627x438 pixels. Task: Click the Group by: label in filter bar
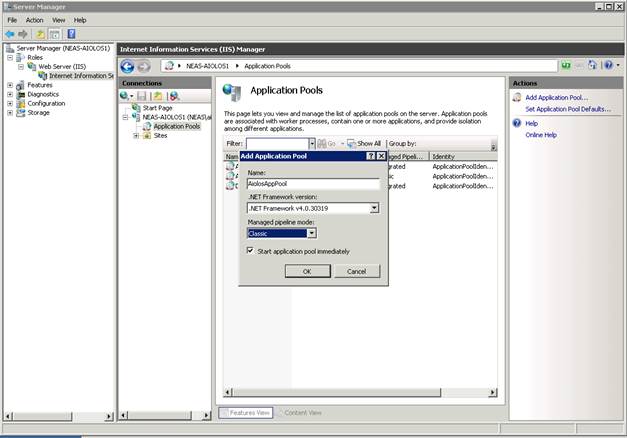pyautogui.click(x=402, y=143)
